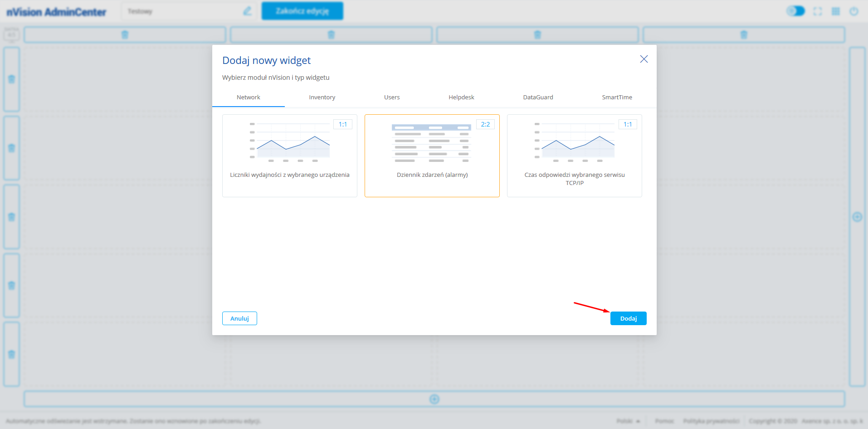Click the pencil edit icon beside dashboard name

(x=247, y=11)
